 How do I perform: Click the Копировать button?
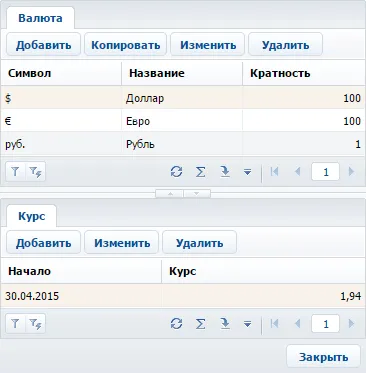click(125, 45)
